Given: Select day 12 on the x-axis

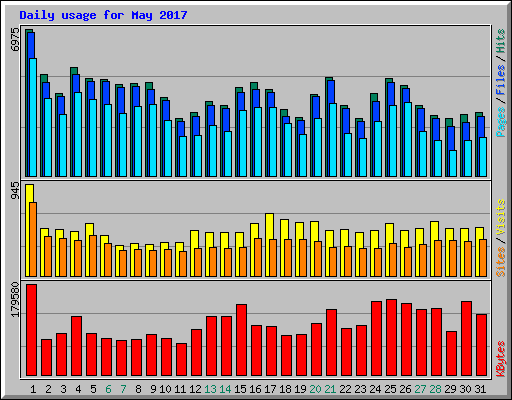Looking at the screenshot, I should click(x=195, y=389).
